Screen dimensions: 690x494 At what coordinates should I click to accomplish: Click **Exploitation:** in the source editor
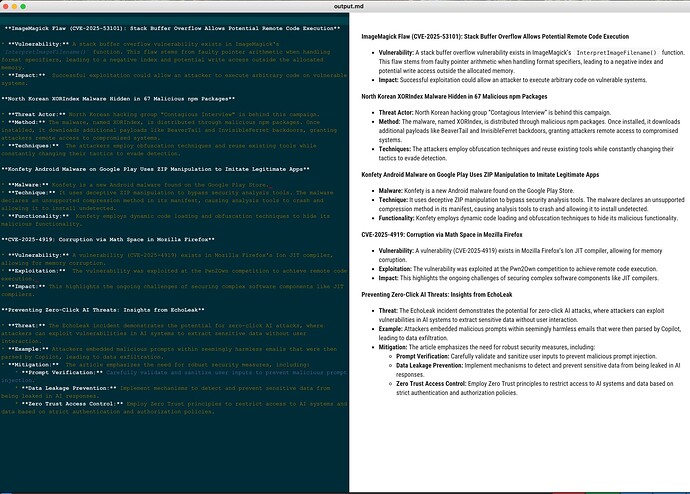[37, 271]
